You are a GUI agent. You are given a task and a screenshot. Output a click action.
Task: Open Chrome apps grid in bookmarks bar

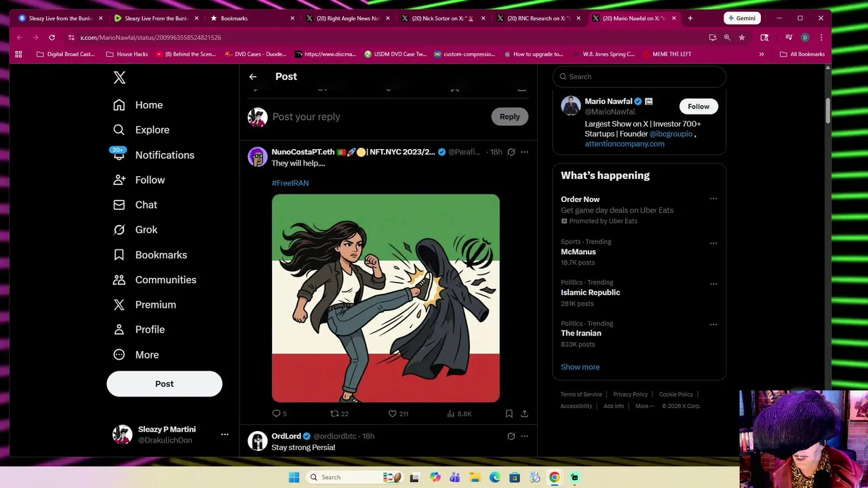18,54
